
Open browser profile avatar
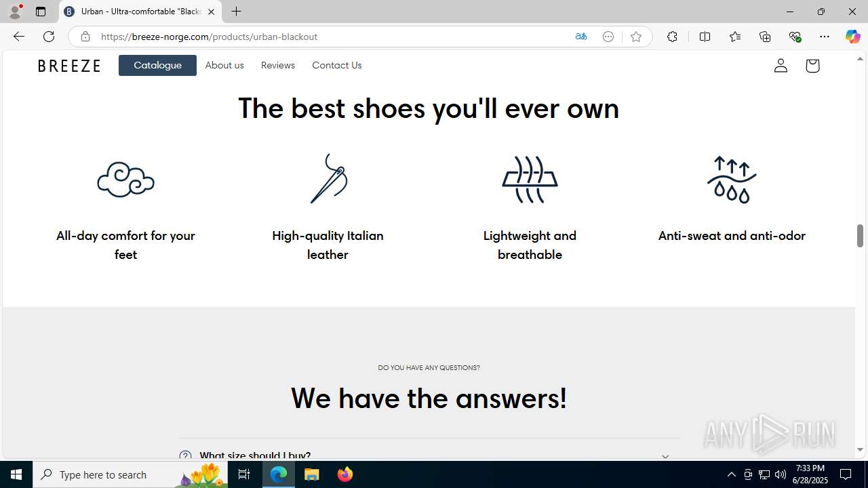tap(15, 12)
